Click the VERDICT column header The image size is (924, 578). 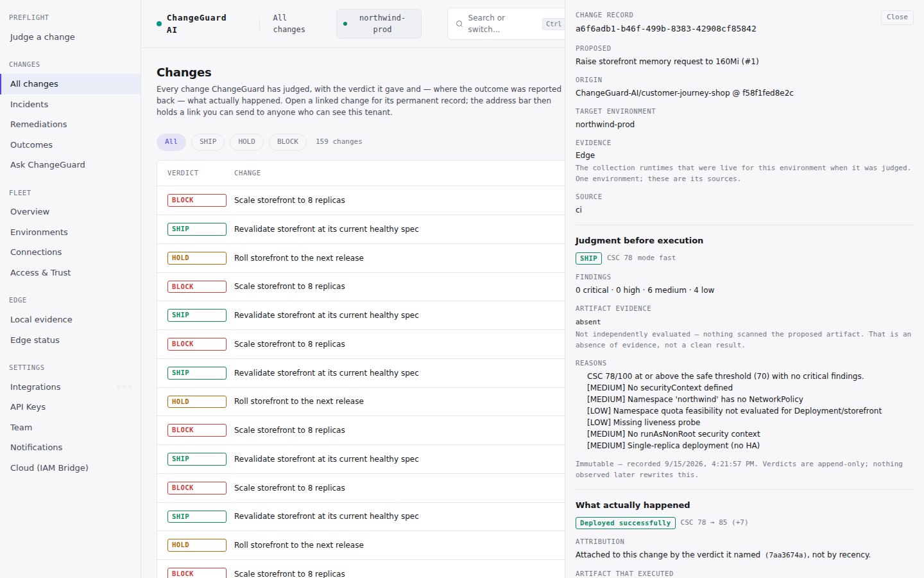pyautogui.click(x=183, y=173)
